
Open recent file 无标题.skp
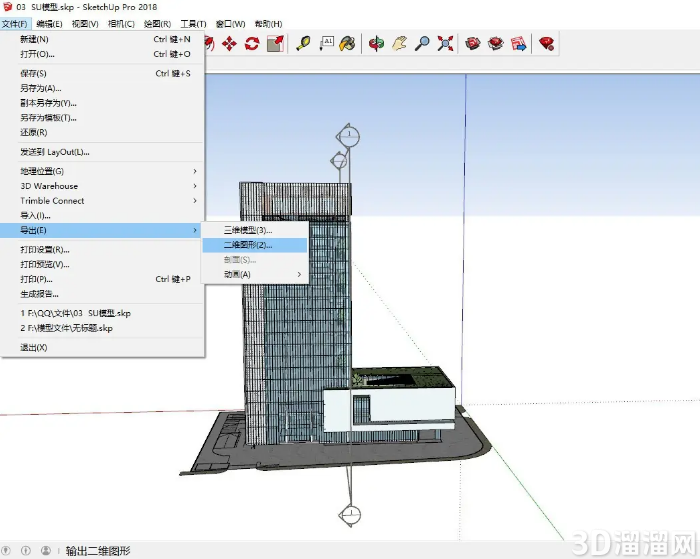click(x=102, y=328)
